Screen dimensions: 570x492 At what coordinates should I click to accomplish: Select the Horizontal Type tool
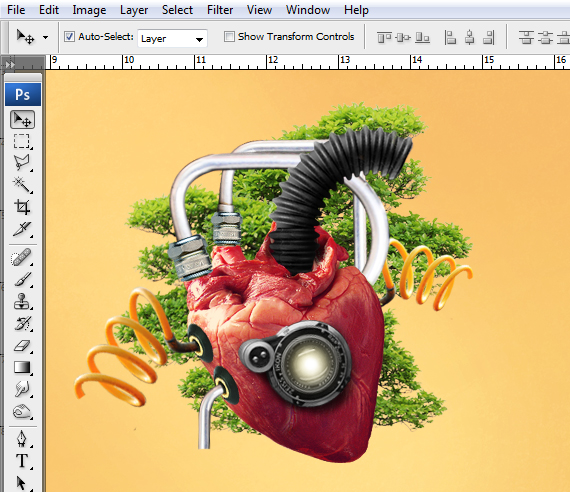coord(22,461)
